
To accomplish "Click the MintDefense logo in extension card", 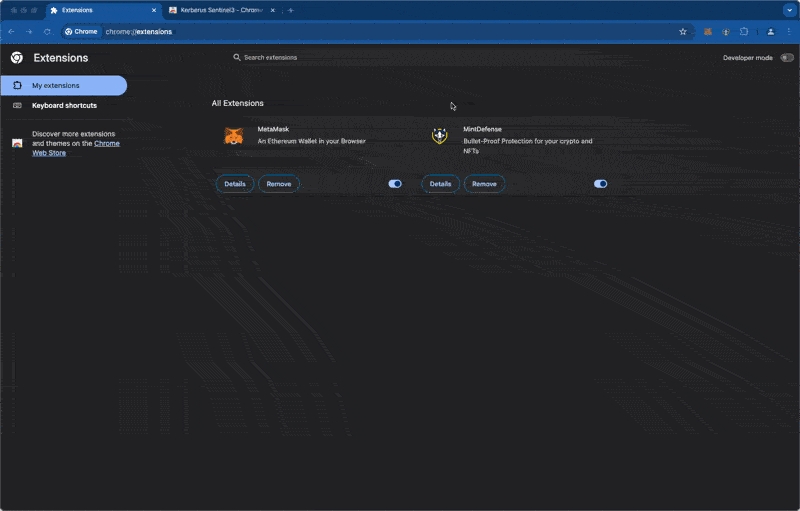I will tap(439, 135).
